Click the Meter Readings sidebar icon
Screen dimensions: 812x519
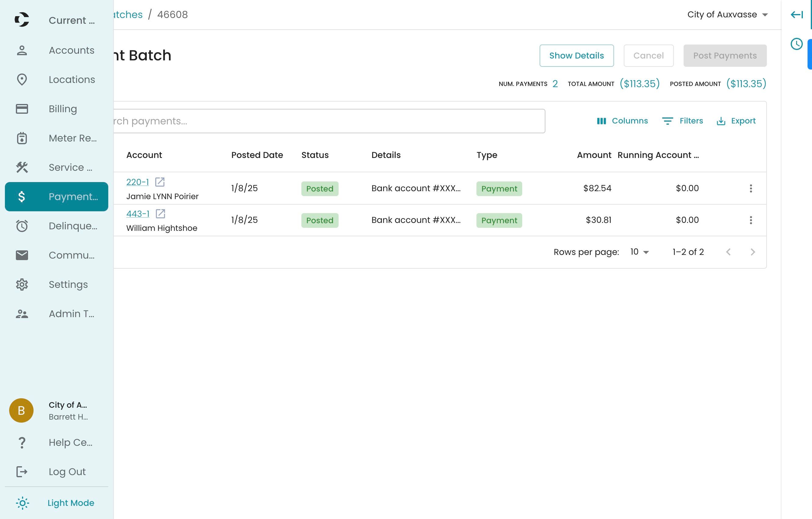[x=22, y=138]
